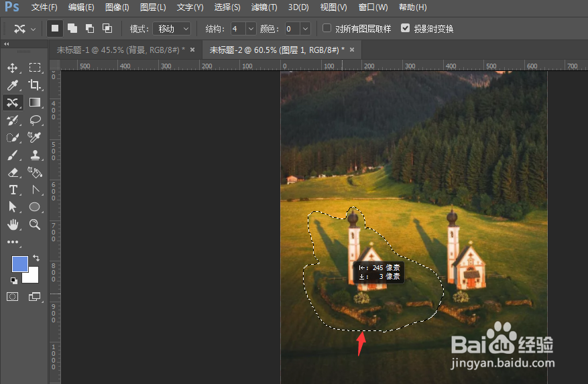588x384 pixels.
Task: Open the 文字(Y) menu
Action: (190, 7)
